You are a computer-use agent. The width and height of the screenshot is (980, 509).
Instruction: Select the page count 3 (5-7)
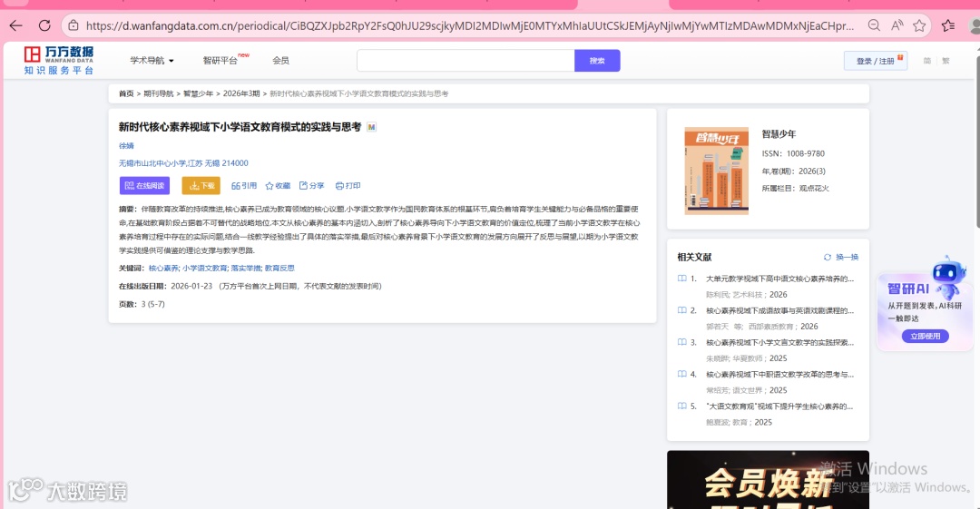tap(153, 304)
